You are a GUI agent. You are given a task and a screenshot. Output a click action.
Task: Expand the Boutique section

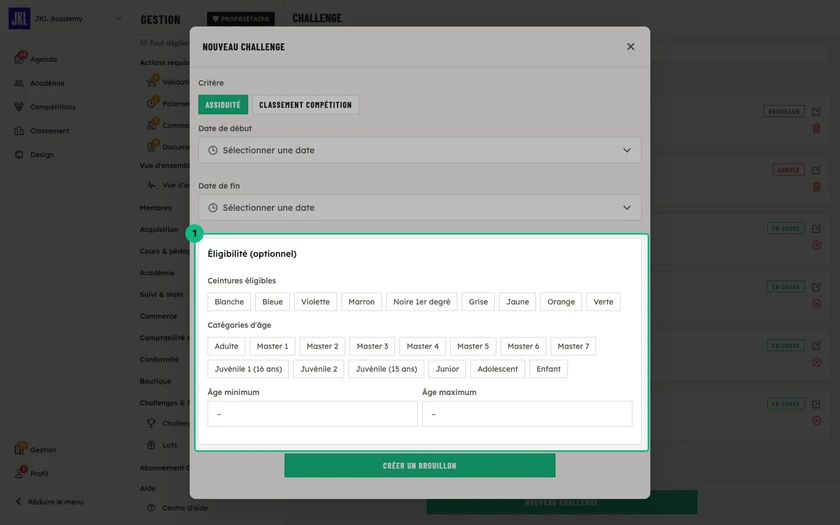click(x=155, y=381)
